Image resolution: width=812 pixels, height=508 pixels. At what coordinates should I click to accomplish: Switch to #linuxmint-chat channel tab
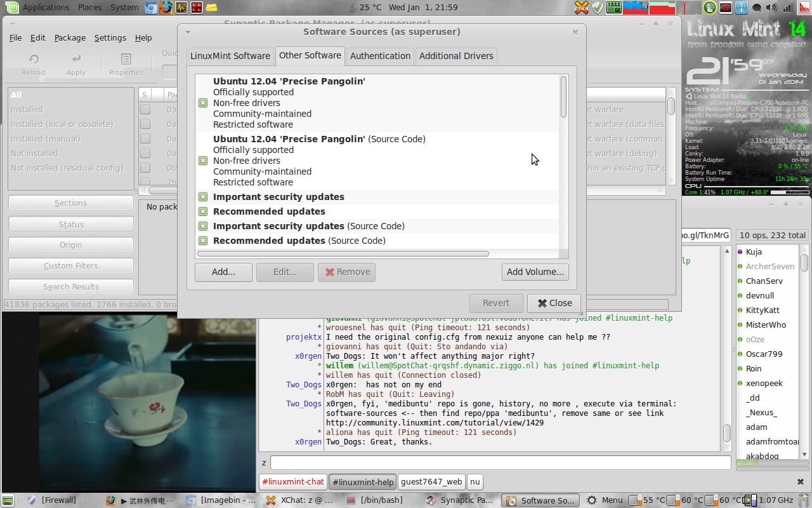[x=293, y=482]
